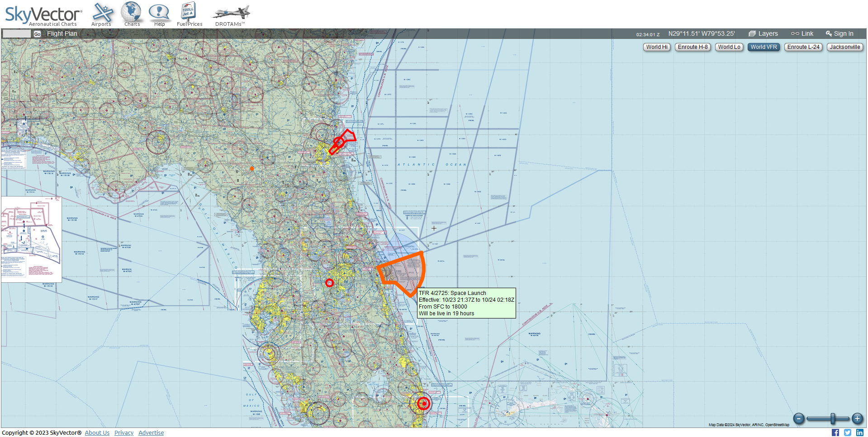The width and height of the screenshot is (868, 437).
Task: Click the coordinates readout N29°11.51' W79°53.25'
Action: pos(702,33)
